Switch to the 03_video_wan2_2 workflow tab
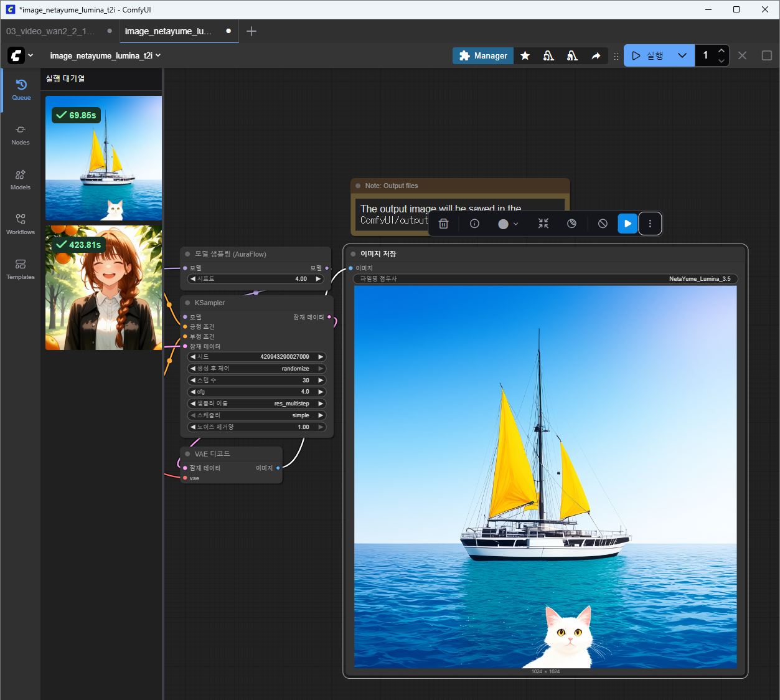 point(50,31)
